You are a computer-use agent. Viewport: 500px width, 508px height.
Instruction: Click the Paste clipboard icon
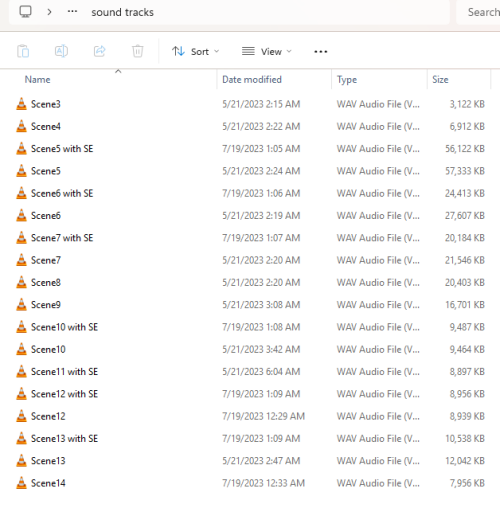tap(23, 51)
